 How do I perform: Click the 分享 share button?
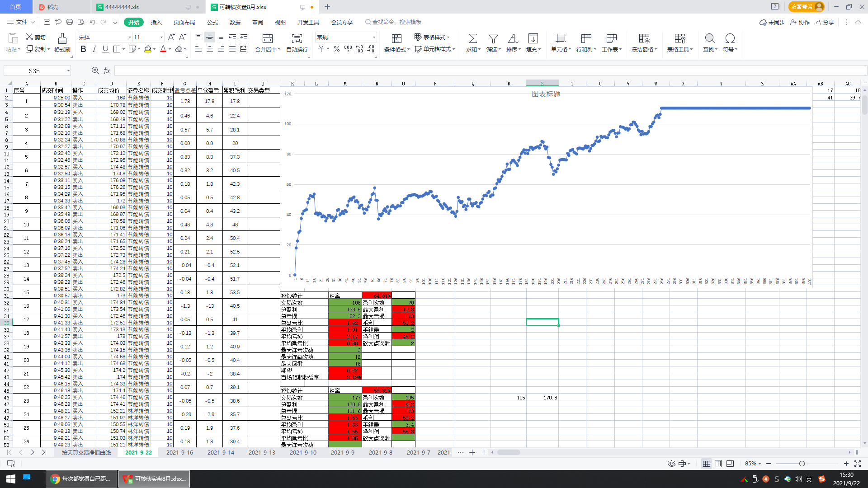click(x=824, y=22)
